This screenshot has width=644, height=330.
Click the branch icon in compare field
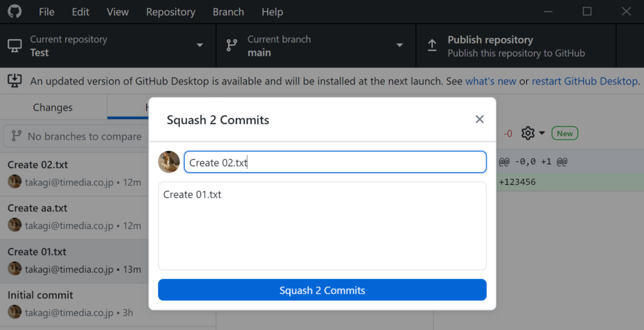point(16,136)
